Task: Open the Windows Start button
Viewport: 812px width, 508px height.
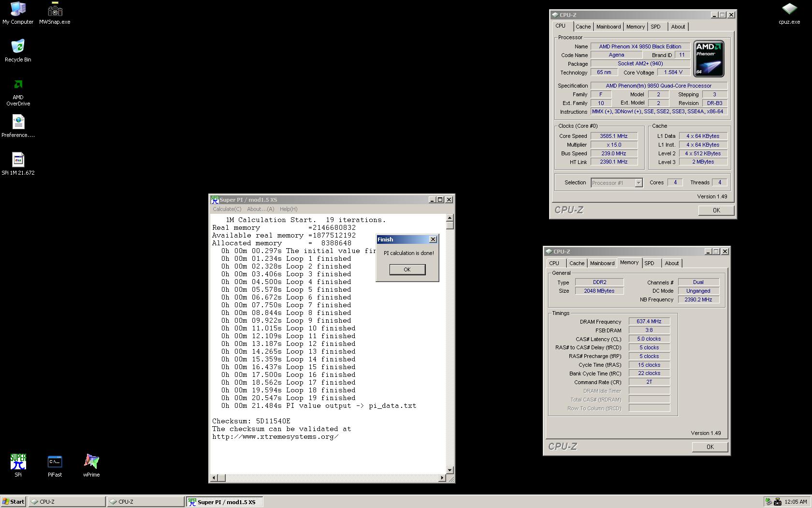Action: coord(14,502)
